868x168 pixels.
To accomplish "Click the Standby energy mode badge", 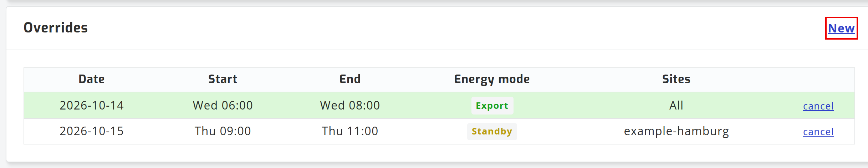I will pos(492,131).
